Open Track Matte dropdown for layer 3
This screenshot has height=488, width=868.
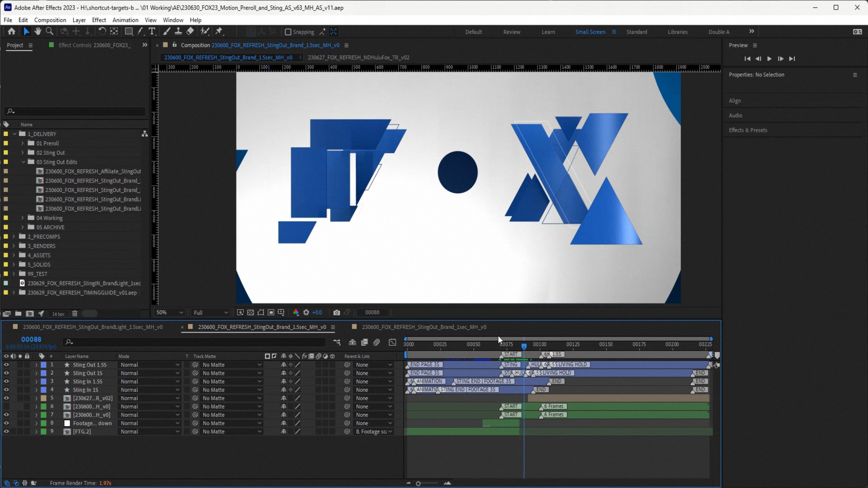(x=231, y=381)
